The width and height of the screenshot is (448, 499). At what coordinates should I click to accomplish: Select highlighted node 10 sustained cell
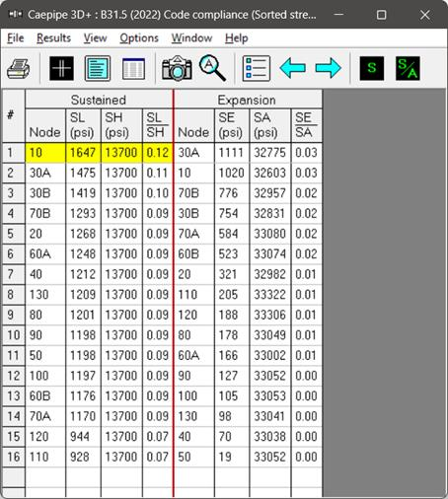point(45,153)
